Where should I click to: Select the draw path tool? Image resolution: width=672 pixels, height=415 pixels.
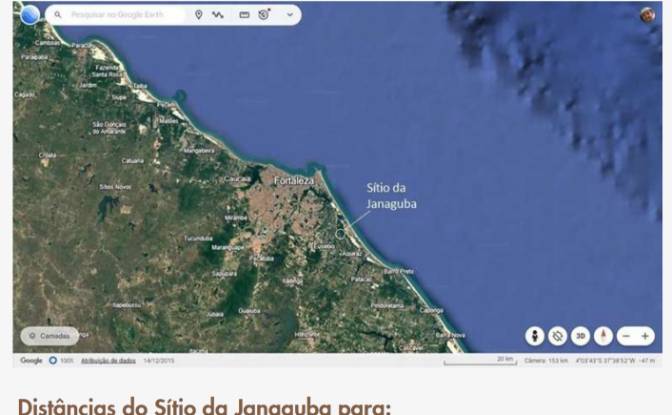click(218, 15)
